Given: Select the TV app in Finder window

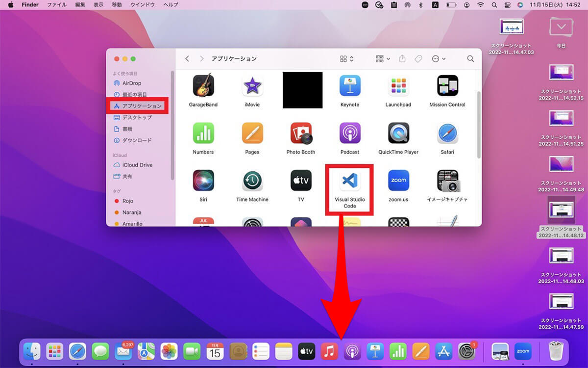Looking at the screenshot, I should point(301,181).
